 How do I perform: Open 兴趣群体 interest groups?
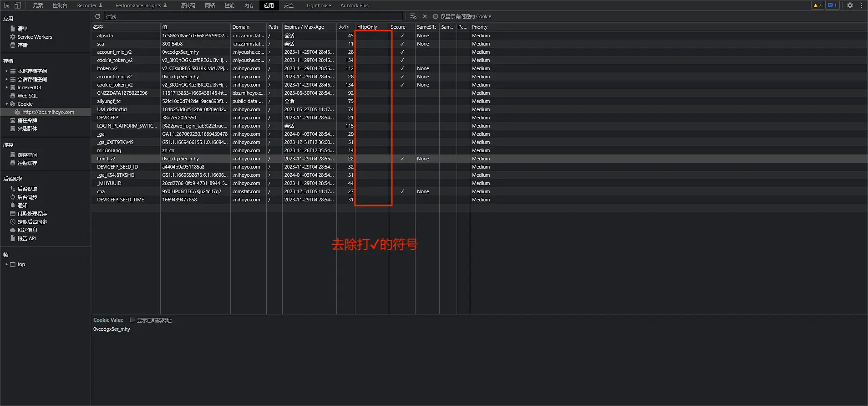[27, 128]
